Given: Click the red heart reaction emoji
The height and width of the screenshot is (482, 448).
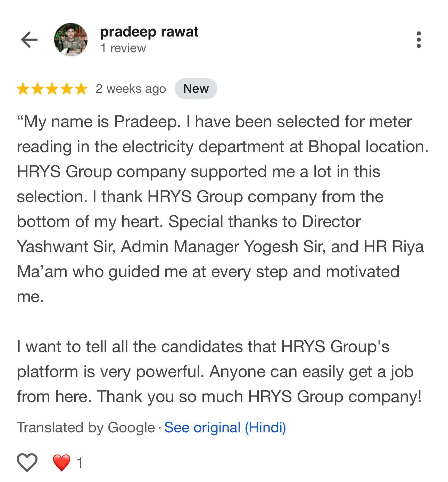Looking at the screenshot, I should tap(61, 463).
